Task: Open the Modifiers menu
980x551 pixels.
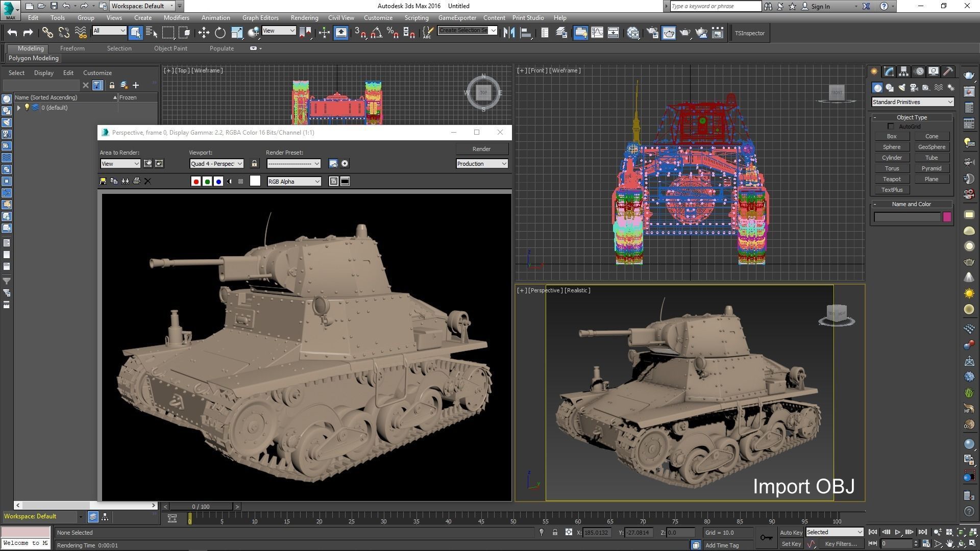Action: [177, 17]
